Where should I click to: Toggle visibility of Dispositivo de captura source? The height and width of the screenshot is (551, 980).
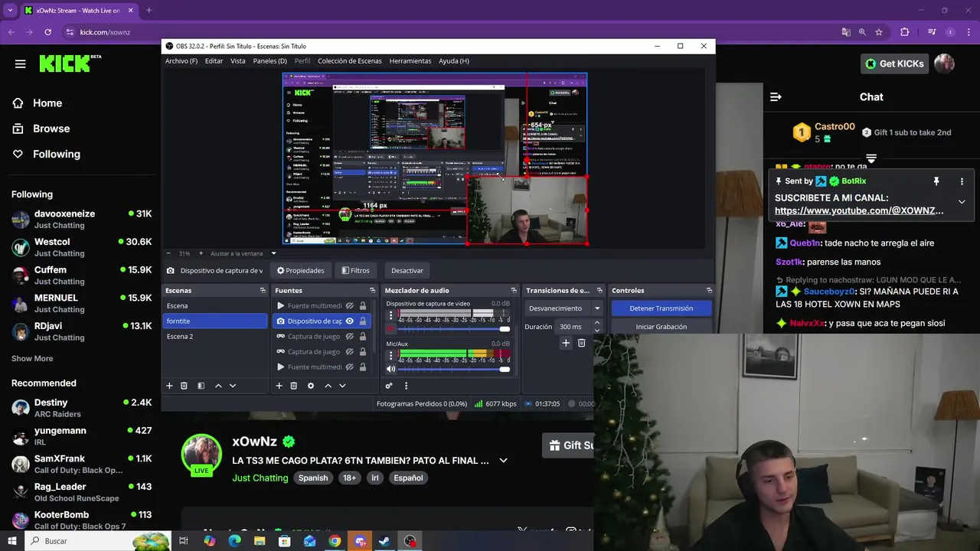[x=349, y=321]
